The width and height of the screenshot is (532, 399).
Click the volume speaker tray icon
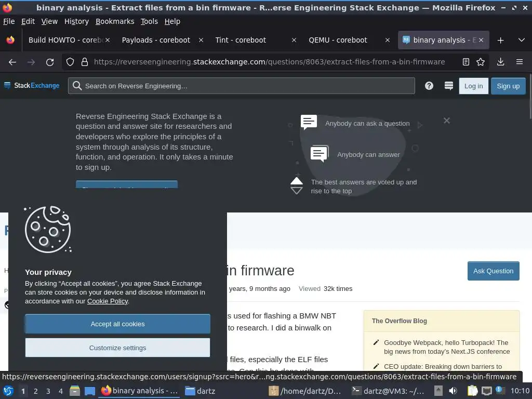(453, 391)
